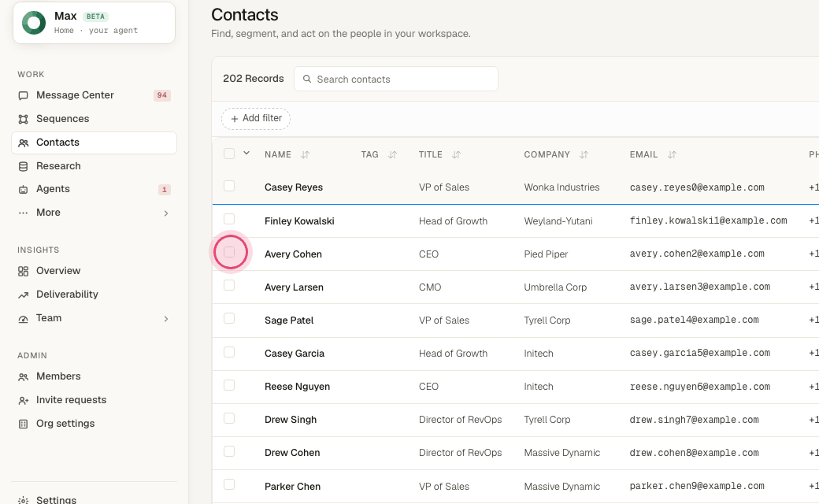This screenshot has width=819, height=504.
Task: Click the Invite requests add-person icon
Action: (23, 400)
